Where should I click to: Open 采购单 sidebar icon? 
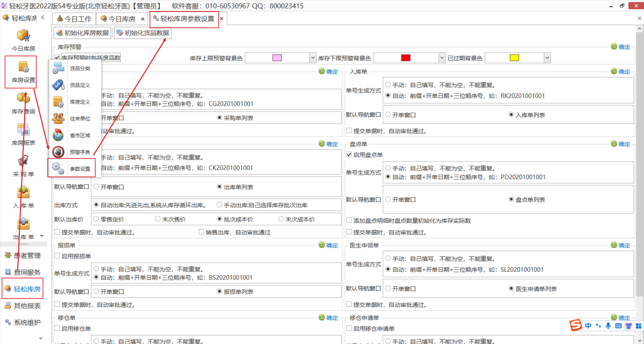click(x=23, y=166)
